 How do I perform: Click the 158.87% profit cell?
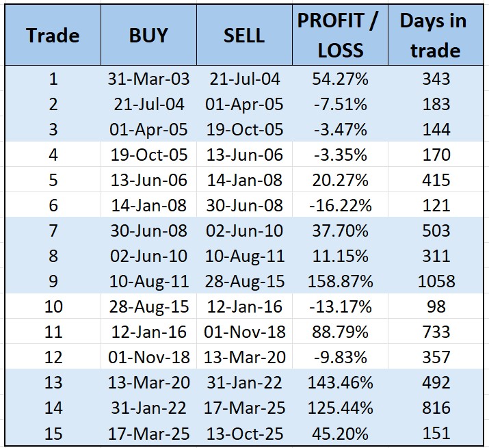pos(341,281)
